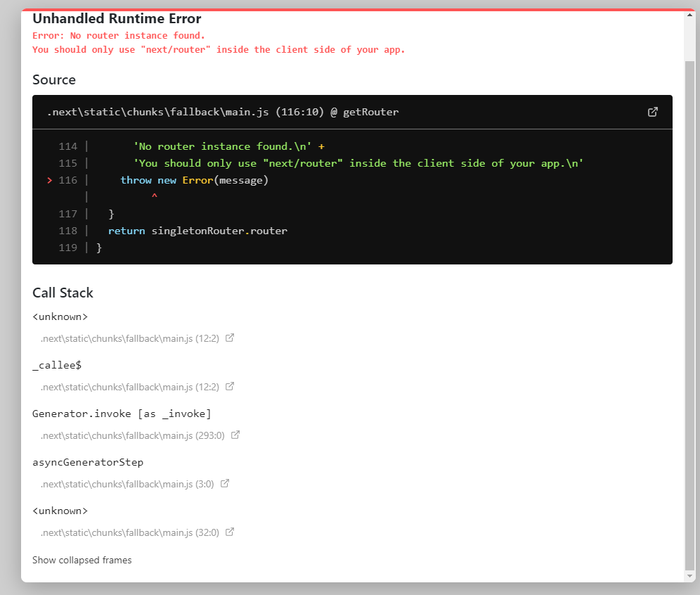Image resolution: width=700 pixels, height=595 pixels.
Task: Click line 116 throw new Error(message)
Action: [x=194, y=180]
